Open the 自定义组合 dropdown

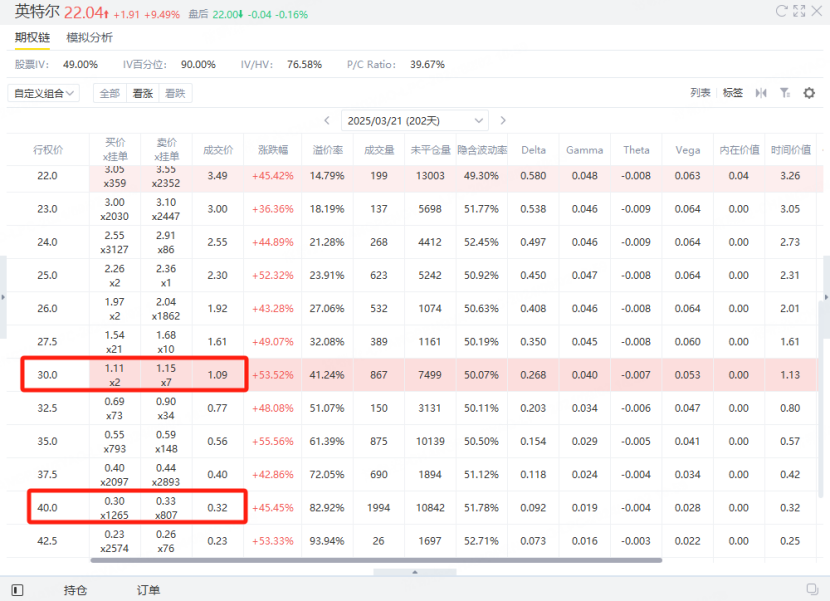(43, 93)
